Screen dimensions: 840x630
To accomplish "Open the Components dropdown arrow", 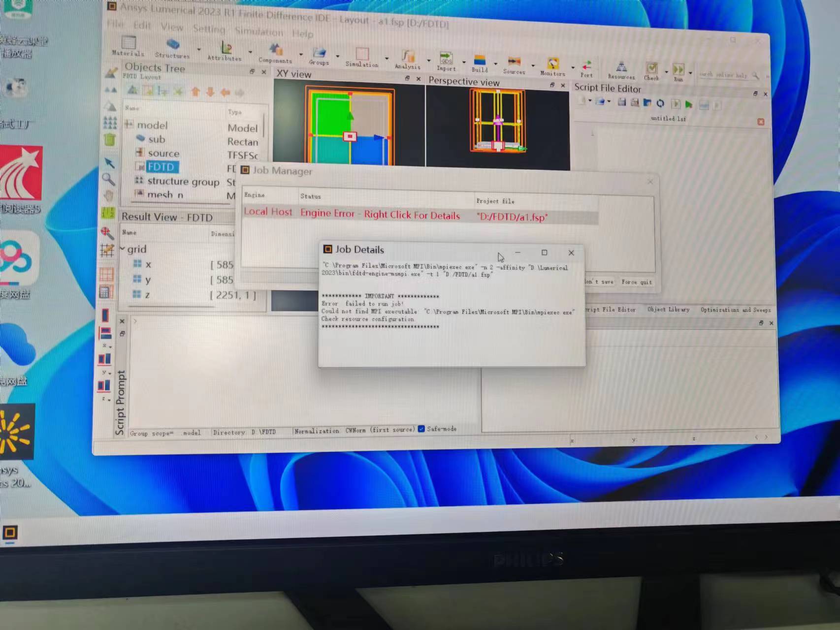I will tap(301, 54).
